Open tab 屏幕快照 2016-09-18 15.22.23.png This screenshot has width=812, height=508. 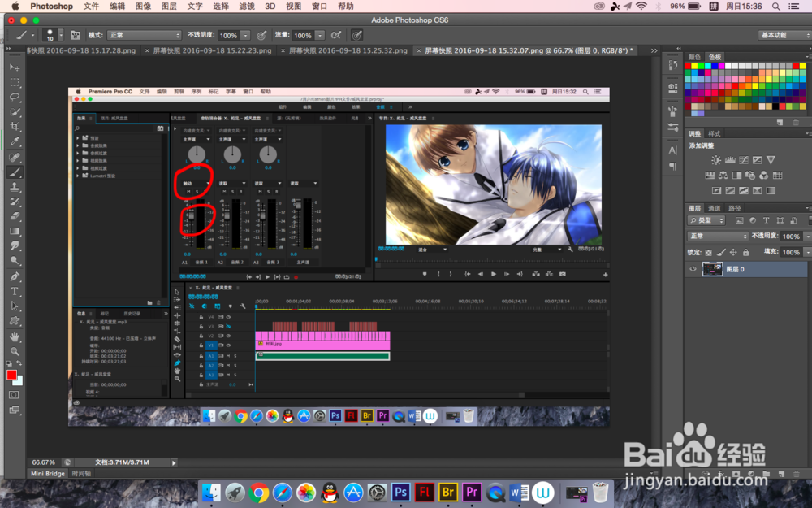[212, 50]
